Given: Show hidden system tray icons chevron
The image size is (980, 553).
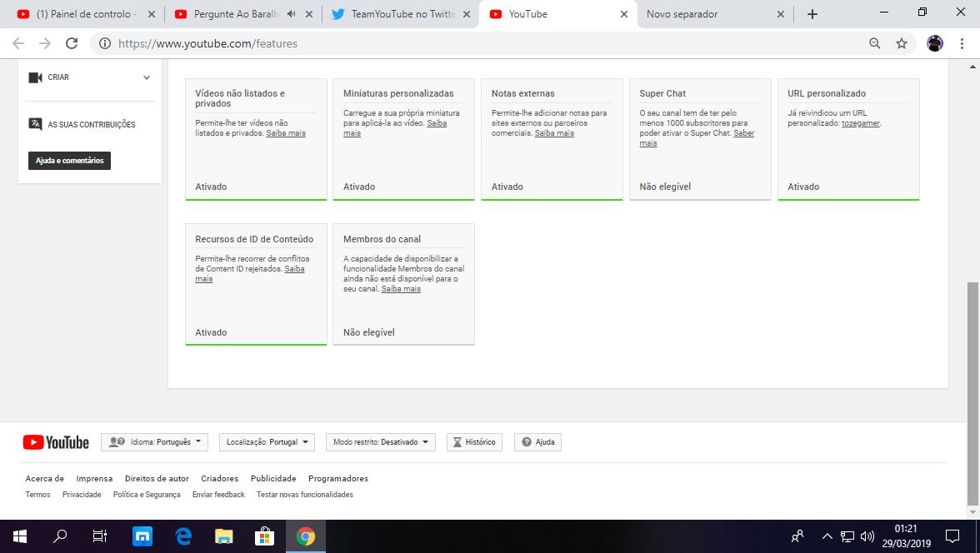Looking at the screenshot, I should click(827, 536).
